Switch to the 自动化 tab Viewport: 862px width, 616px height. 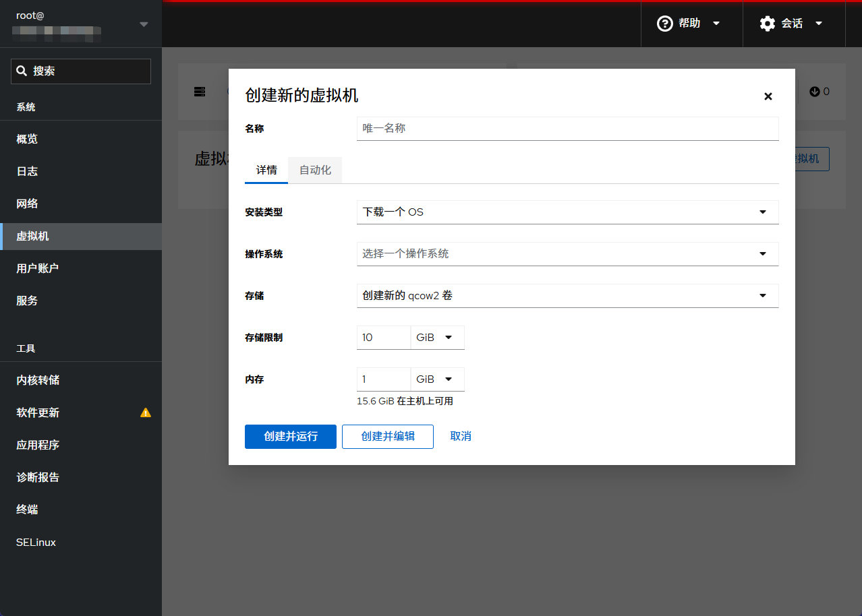315,171
